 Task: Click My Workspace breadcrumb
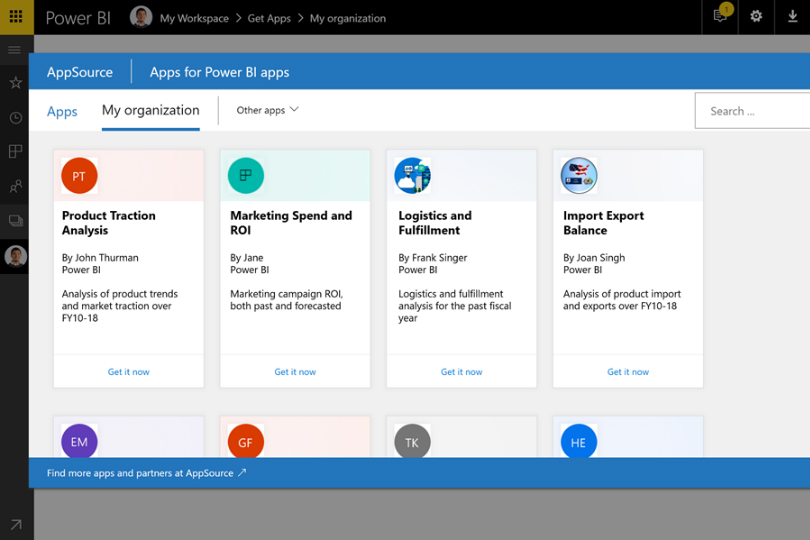(x=194, y=19)
